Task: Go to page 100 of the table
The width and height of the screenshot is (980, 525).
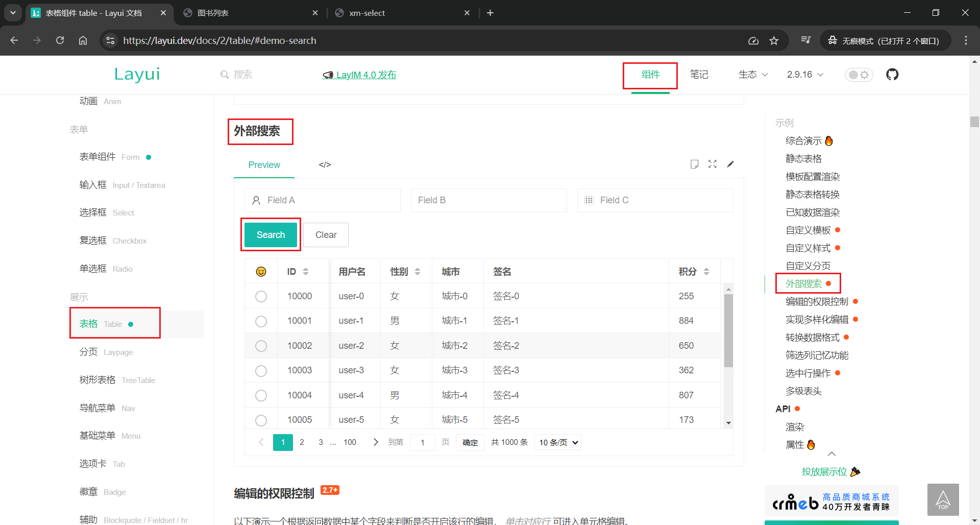Action: pos(350,442)
